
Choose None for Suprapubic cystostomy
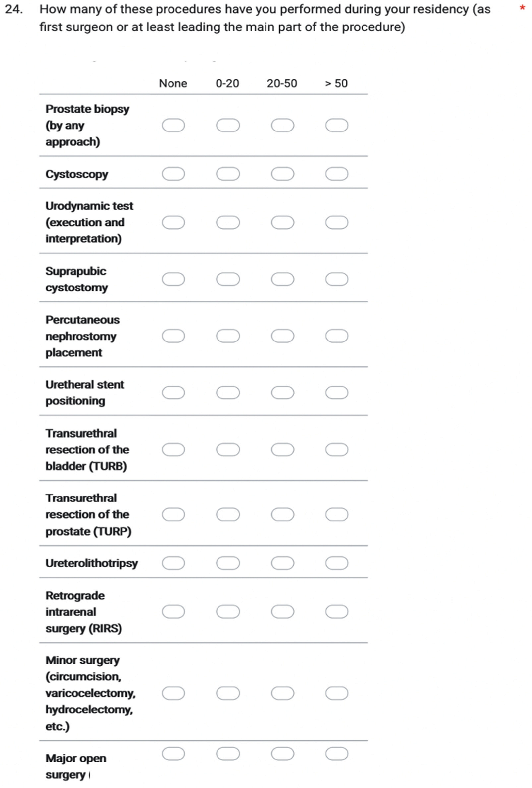(x=173, y=280)
